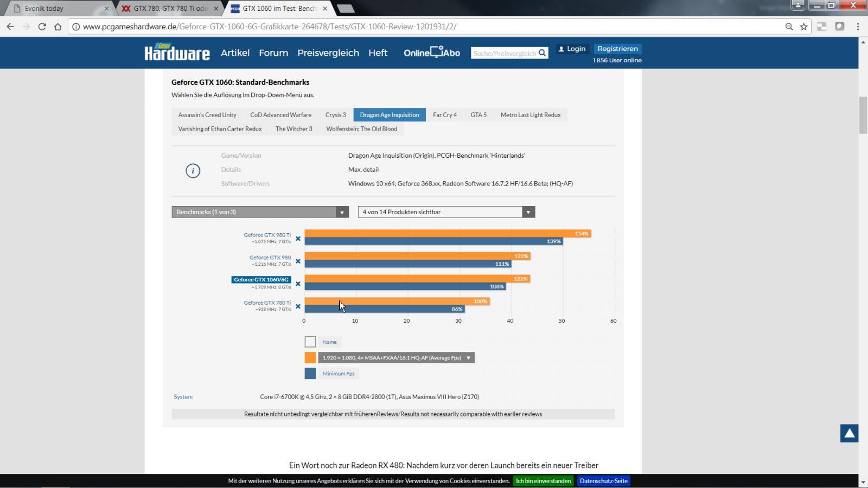Open the Datenschutz-Seite link
868x488 pixels.
603,481
